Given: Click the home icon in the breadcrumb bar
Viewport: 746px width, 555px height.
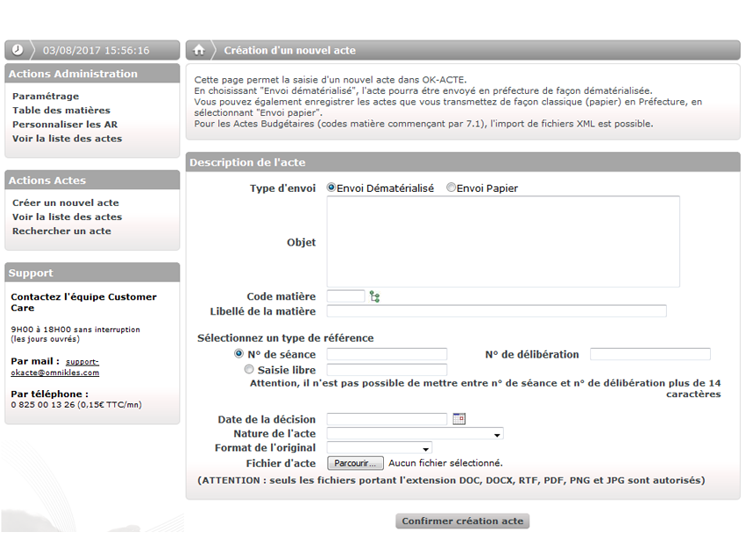Looking at the screenshot, I should [199, 50].
